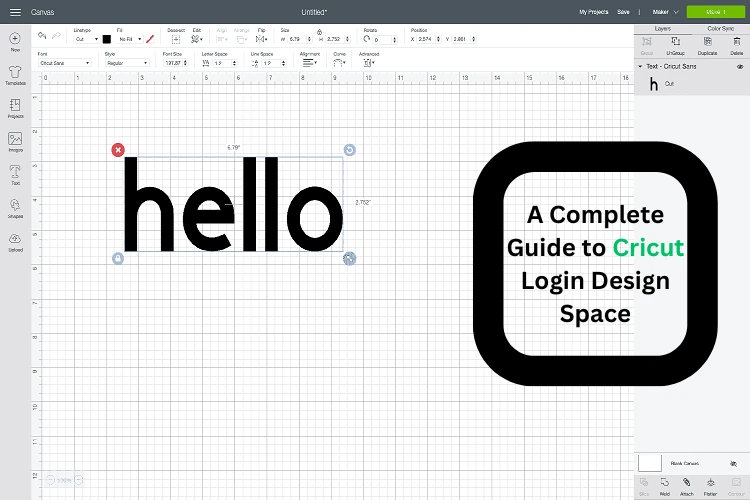The image size is (750, 500).
Task: Open the Align menu
Action: [221, 39]
